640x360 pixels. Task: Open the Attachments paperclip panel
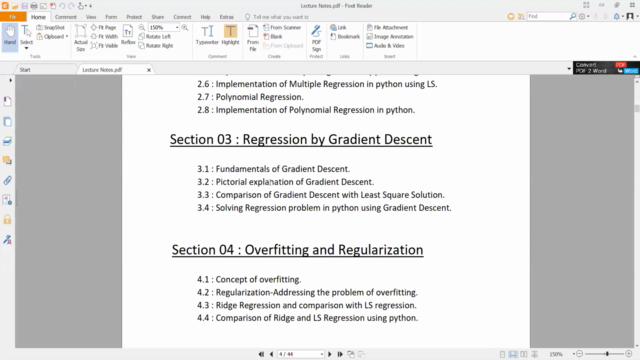7,180
